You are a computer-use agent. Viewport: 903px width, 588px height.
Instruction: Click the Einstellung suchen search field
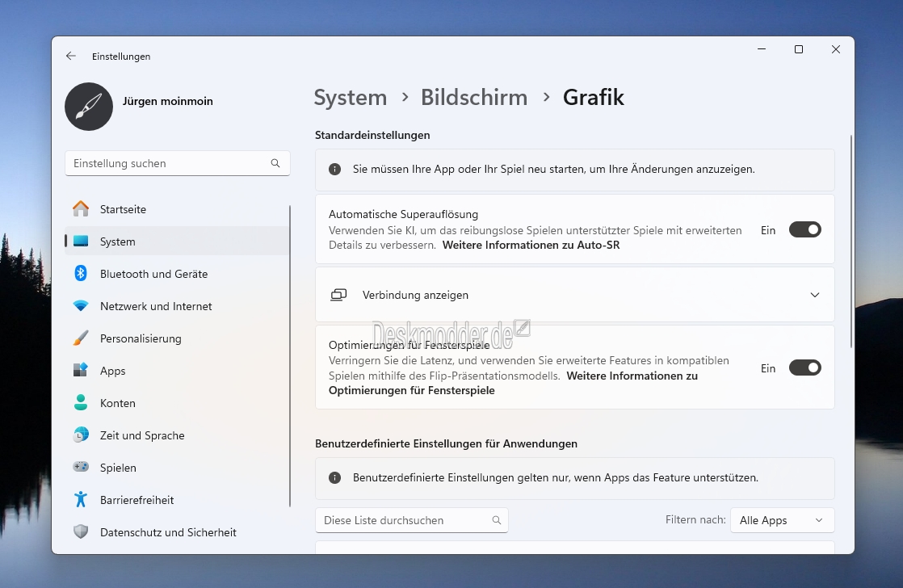pos(168,163)
